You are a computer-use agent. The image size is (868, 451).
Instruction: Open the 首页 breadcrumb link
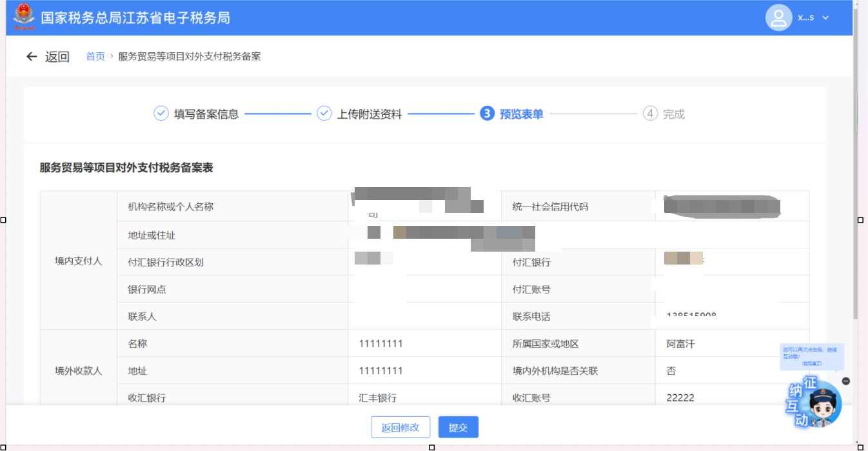pyautogui.click(x=95, y=57)
